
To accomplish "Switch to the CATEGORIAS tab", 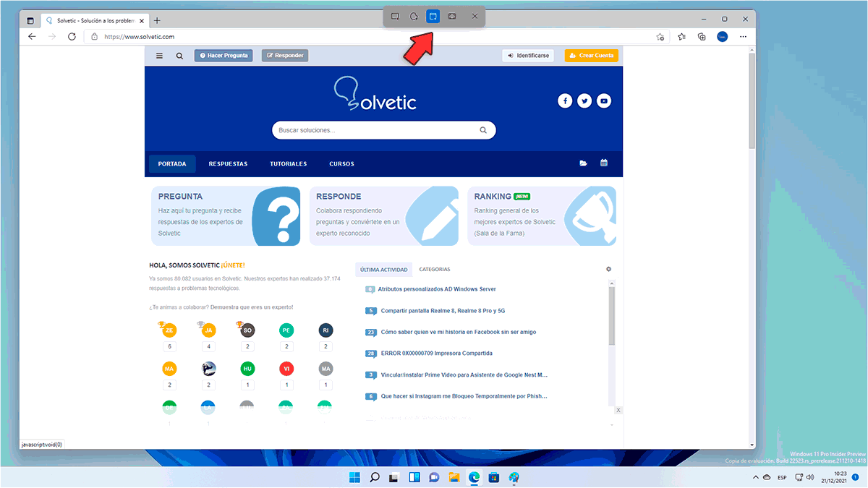I will coord(435,270).
